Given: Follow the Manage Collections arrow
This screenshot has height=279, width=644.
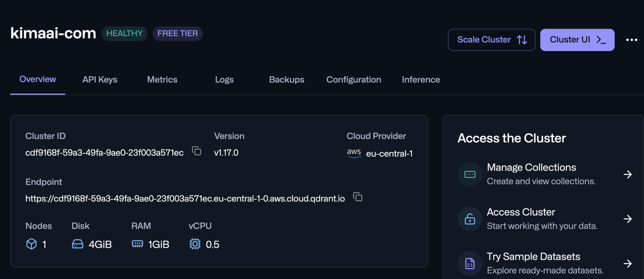Looking at the screenshot, I should click(628, 174).
